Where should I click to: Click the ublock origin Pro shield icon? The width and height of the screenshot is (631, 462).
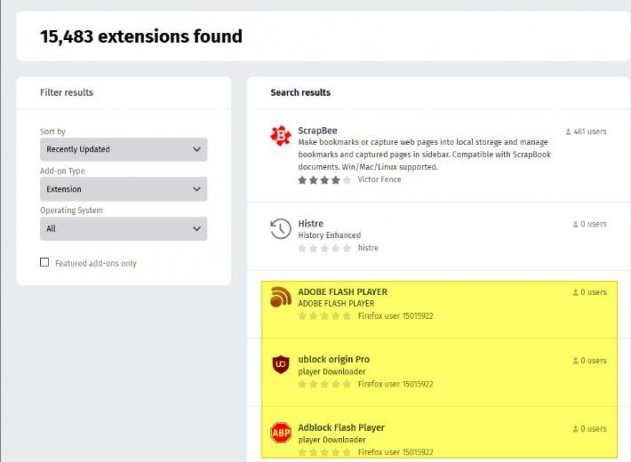pos(281,365)
